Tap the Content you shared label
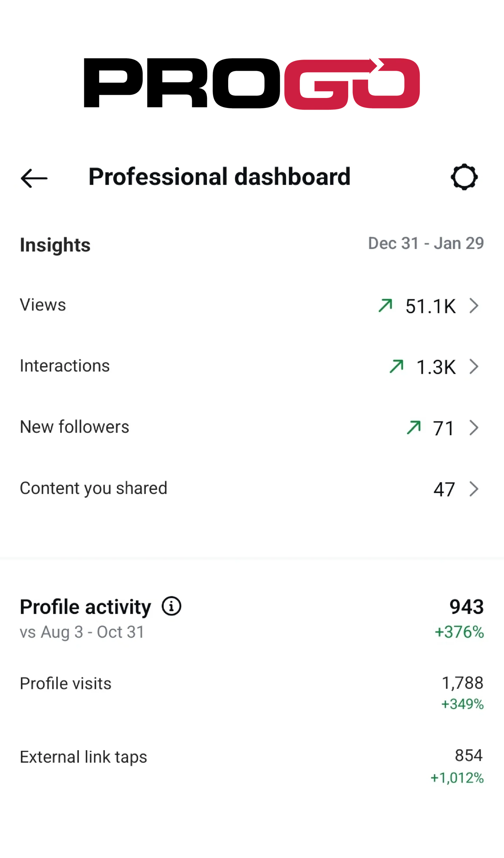Image resolution: width=504 pixels, height=858 pixels. coord(93,488)
